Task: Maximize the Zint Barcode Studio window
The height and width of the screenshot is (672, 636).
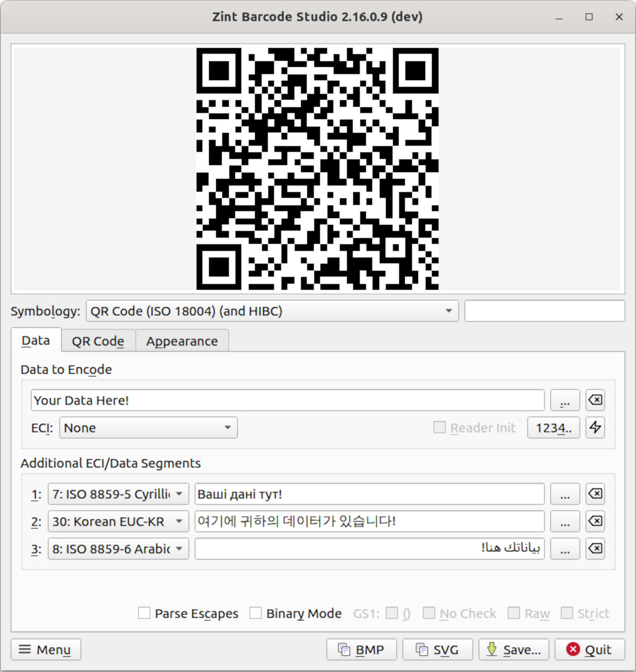Action: 589,17
